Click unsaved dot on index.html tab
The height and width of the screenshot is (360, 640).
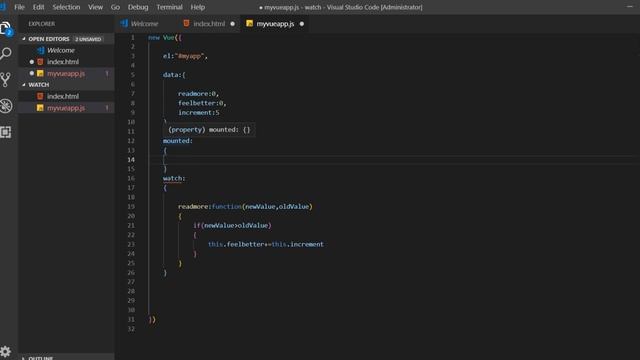(233, 24)
